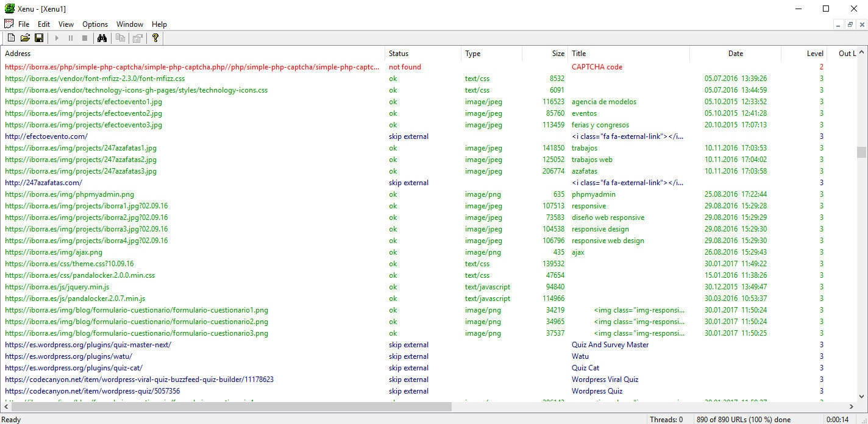This screenshot has width=868, height=424.
Task: Open the Edit menu
Action: coord(44,24)
